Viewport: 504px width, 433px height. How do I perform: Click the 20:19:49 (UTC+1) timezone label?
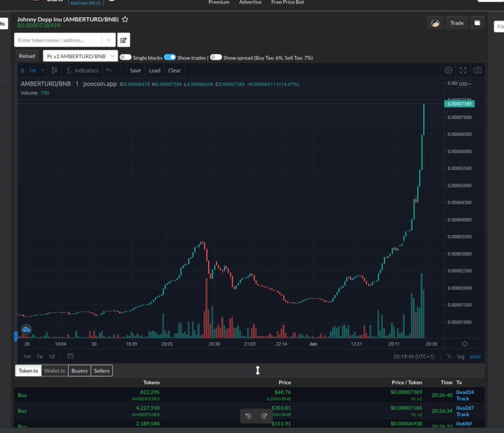coord(413,357)
